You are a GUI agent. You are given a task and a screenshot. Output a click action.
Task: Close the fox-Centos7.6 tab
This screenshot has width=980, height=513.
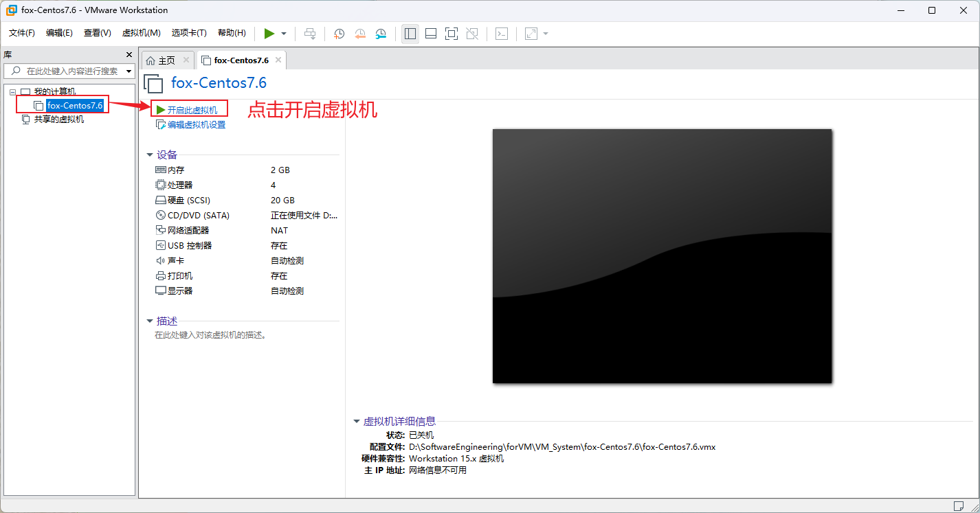tap(278, 60)
